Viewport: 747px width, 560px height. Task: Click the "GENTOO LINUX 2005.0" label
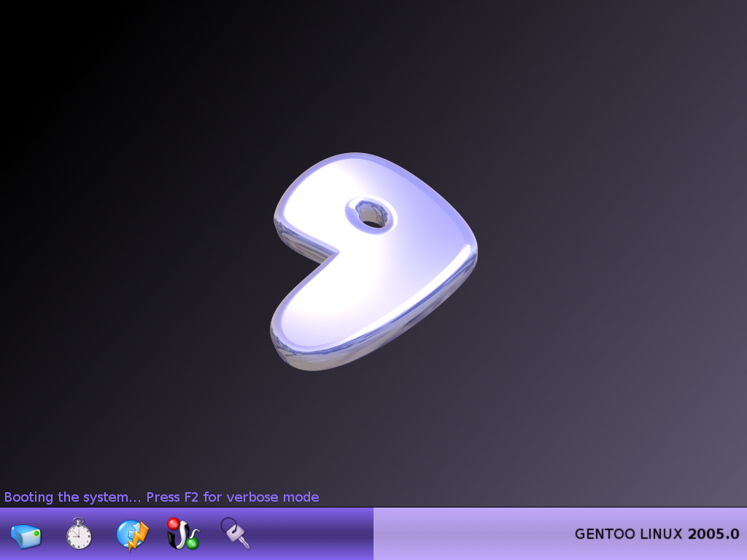[657, 534]
